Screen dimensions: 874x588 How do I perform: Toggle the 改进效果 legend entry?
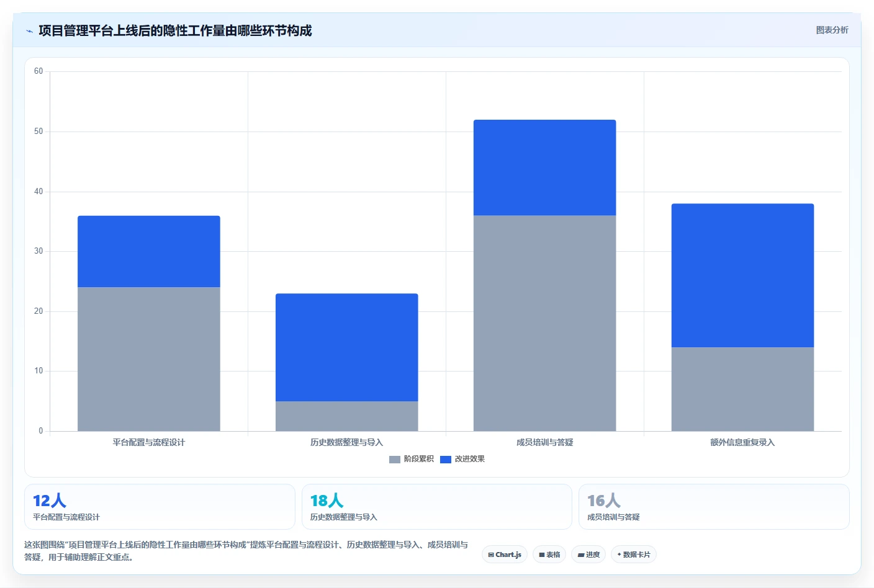(462, 459)
